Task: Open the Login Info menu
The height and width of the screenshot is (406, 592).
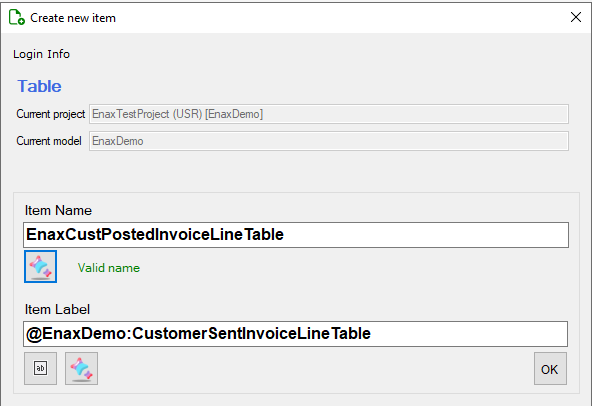Action: click(42, 54)
